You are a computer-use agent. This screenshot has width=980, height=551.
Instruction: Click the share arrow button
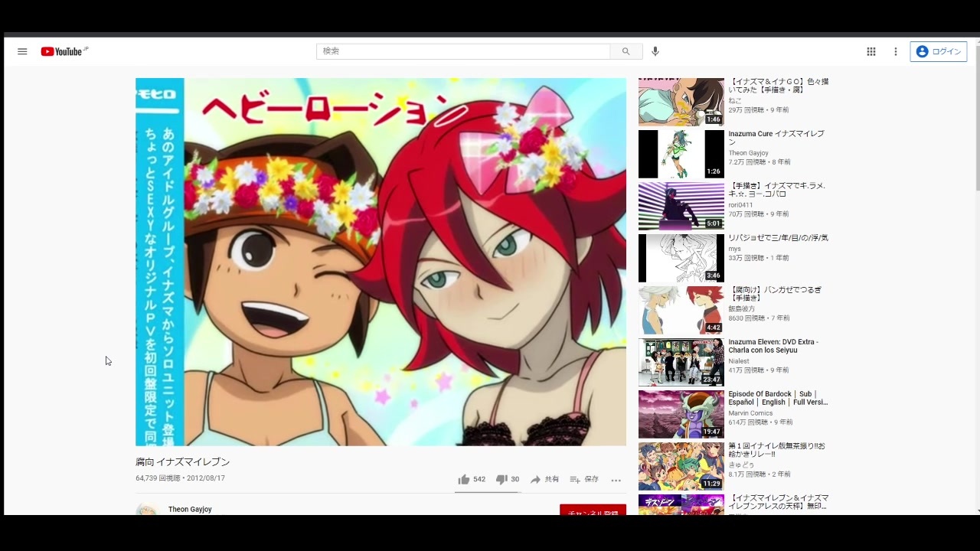544,479
